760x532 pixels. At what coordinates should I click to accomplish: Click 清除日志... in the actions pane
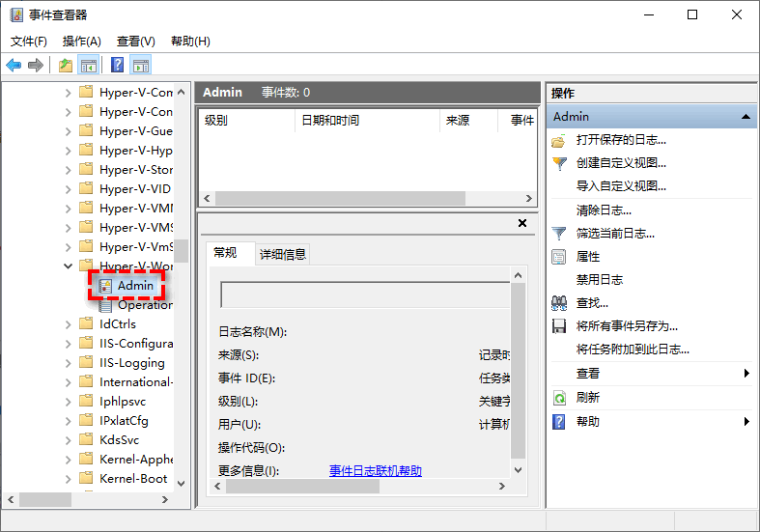point(604,210)
